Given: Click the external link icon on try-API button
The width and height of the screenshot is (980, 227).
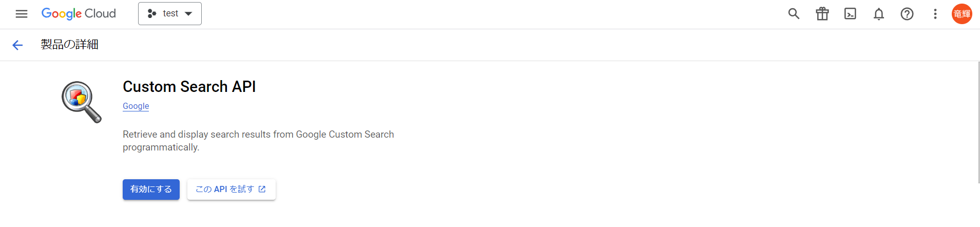Looking at the screenshot, I should [262, 189].
